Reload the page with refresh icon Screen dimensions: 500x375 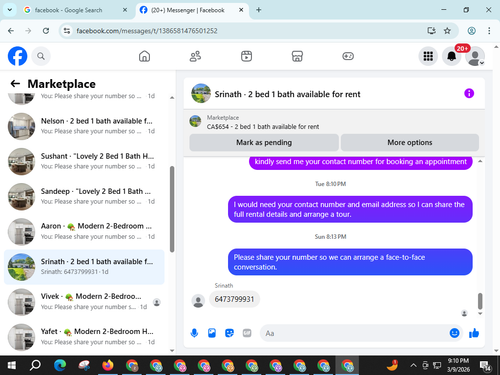46,31
